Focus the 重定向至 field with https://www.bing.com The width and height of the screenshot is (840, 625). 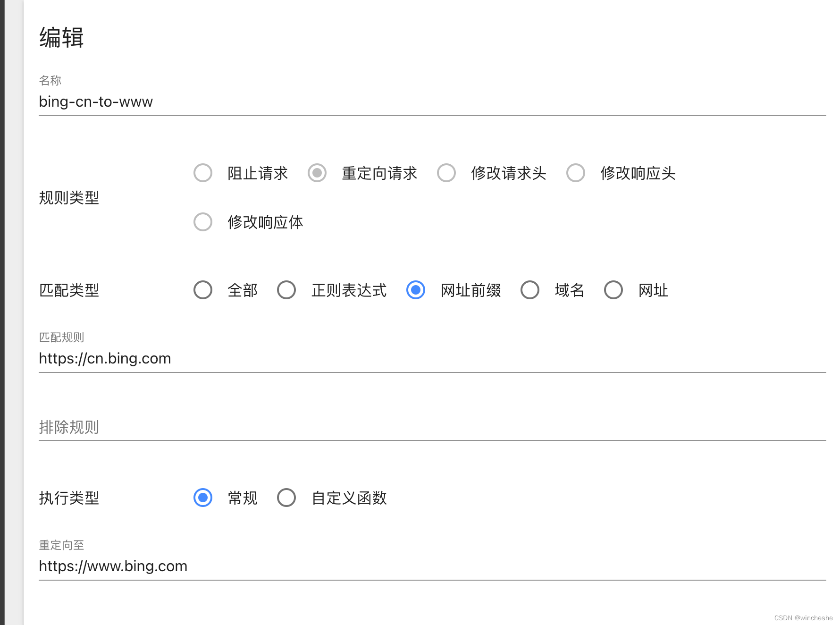(432, 566)
